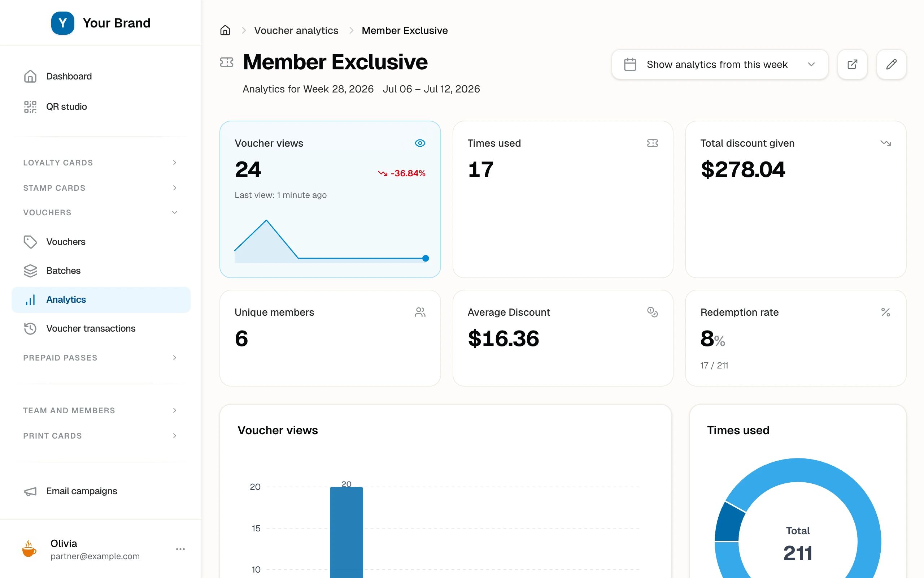Viewport: 924px width, 578px height.
Task: Click the trending-down icon on Total discount card
Action: click(x=886, y=143)
